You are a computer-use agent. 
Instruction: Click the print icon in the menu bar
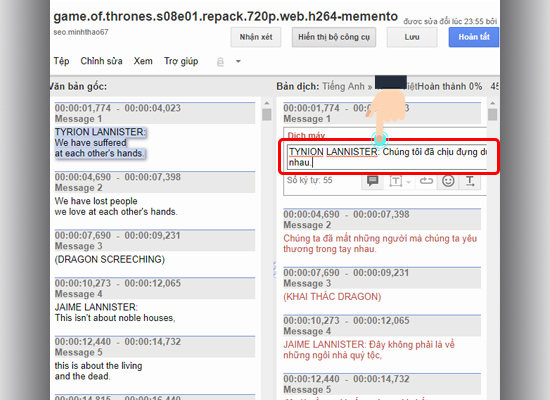pos(220,62)
